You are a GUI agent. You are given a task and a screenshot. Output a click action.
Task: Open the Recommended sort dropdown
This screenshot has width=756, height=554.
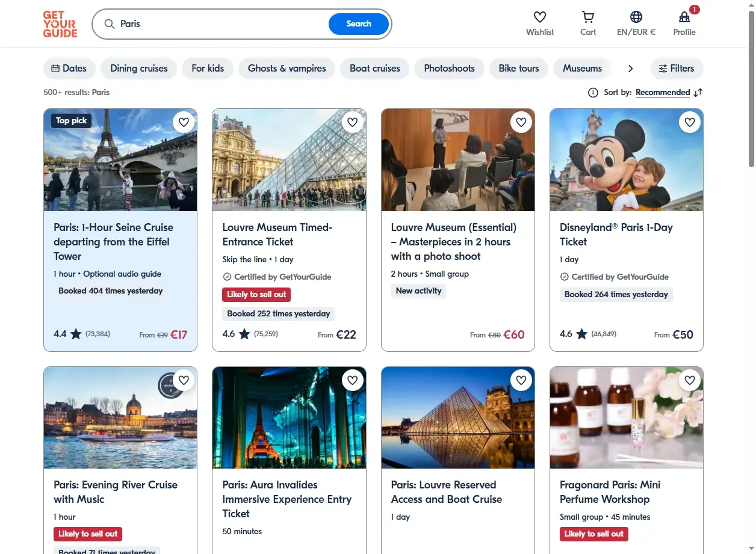point(663,93)
